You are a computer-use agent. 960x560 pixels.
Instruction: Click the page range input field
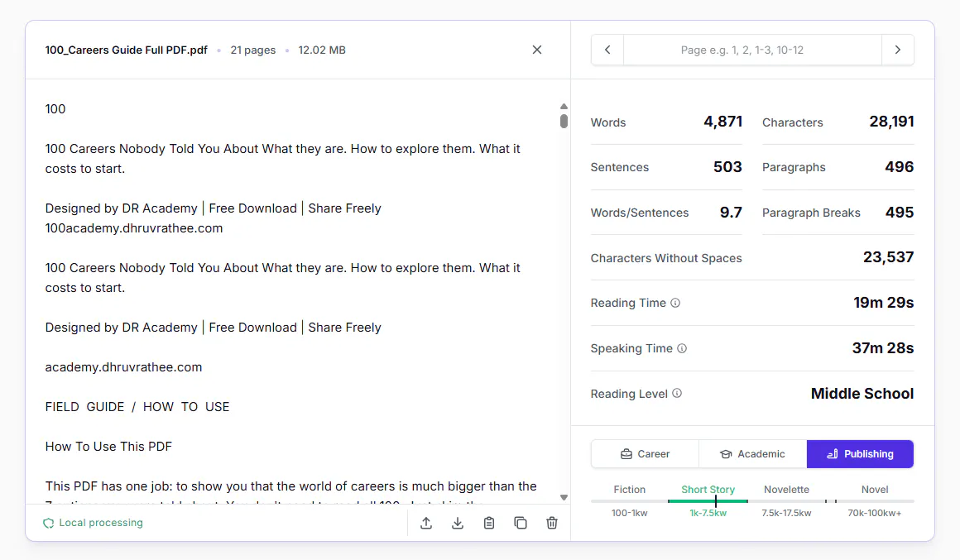(752, 50)
